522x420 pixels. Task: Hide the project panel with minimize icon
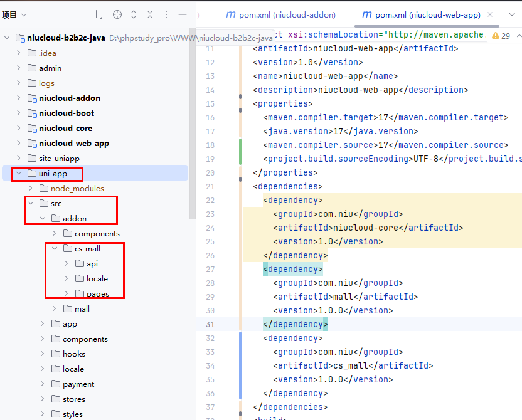pos(183,14)
